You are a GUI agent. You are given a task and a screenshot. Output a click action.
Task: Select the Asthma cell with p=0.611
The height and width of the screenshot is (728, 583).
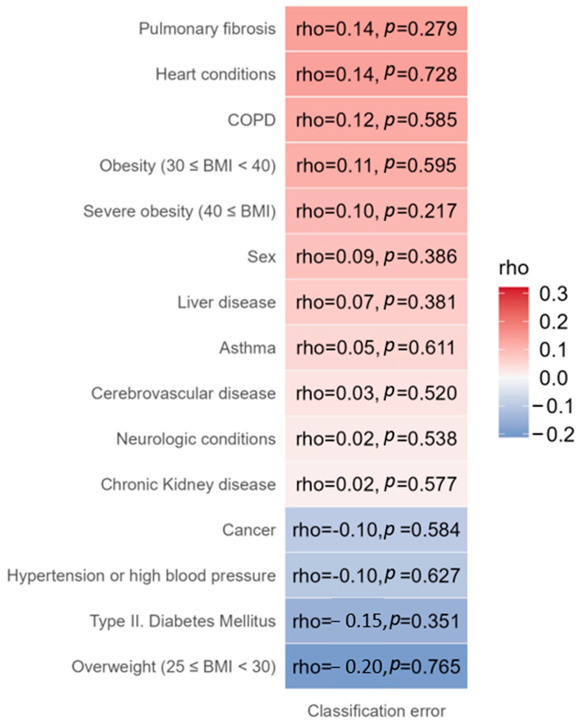[x=376, y=348]
